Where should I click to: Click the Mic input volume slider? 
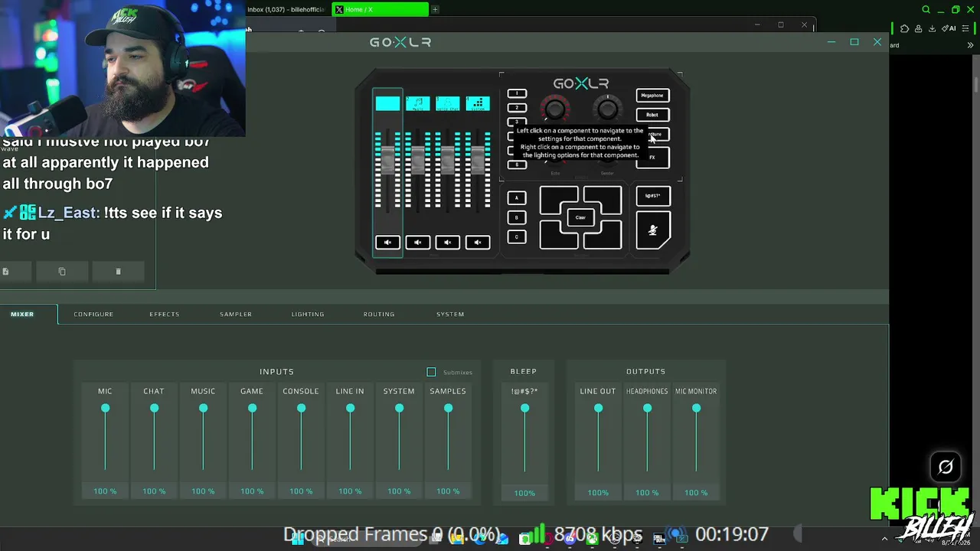[105, 439]
